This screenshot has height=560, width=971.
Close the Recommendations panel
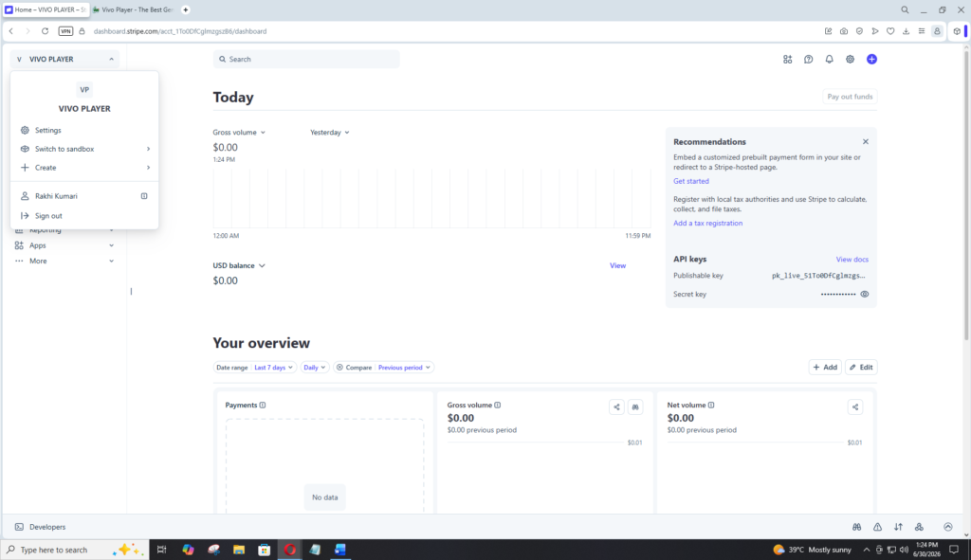click(x=866, y=142)
